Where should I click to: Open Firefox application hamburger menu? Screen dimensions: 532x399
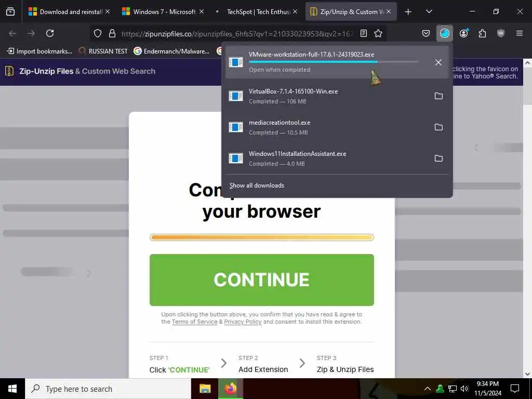tap(520, 33)
